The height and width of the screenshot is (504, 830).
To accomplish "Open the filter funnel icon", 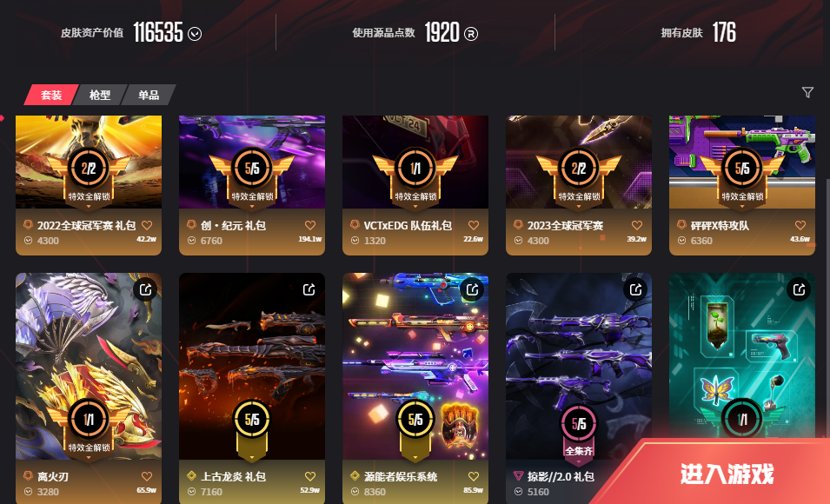I will [807, 93].
